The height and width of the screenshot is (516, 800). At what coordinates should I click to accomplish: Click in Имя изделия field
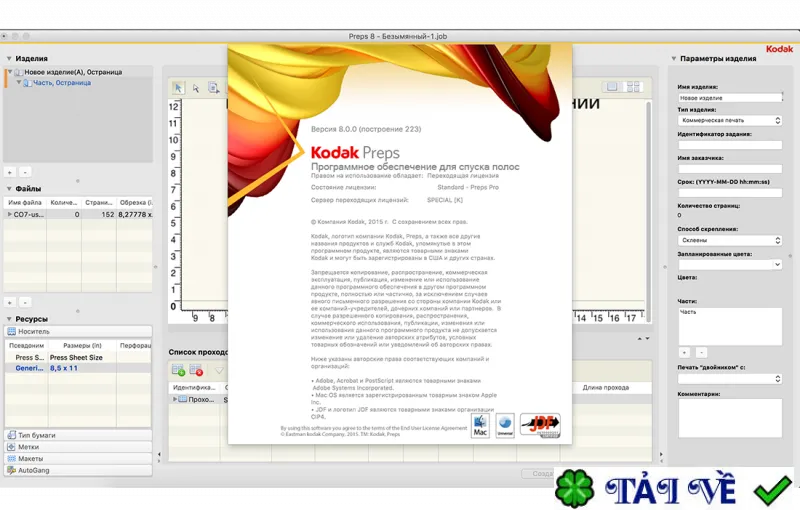(x=730, y=97)
